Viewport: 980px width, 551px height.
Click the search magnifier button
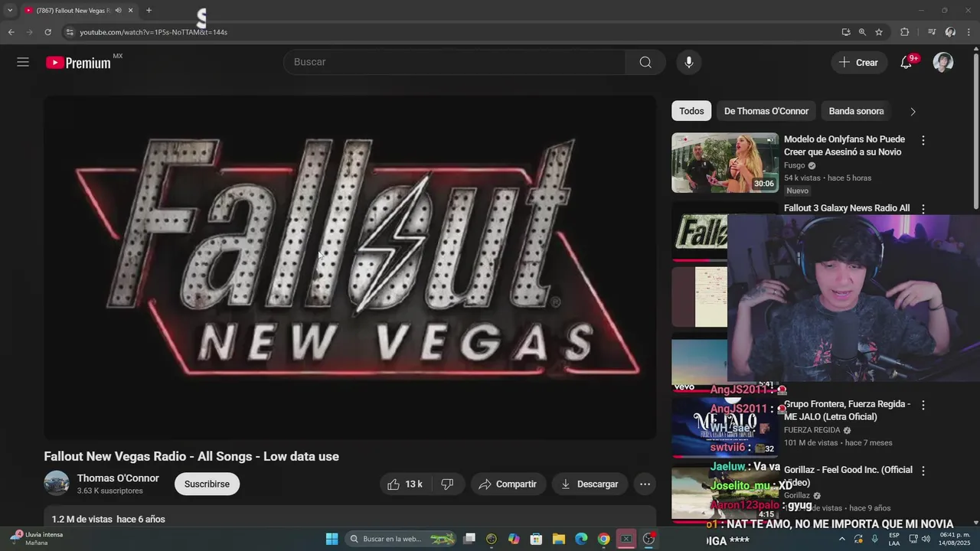pos(645,62)
